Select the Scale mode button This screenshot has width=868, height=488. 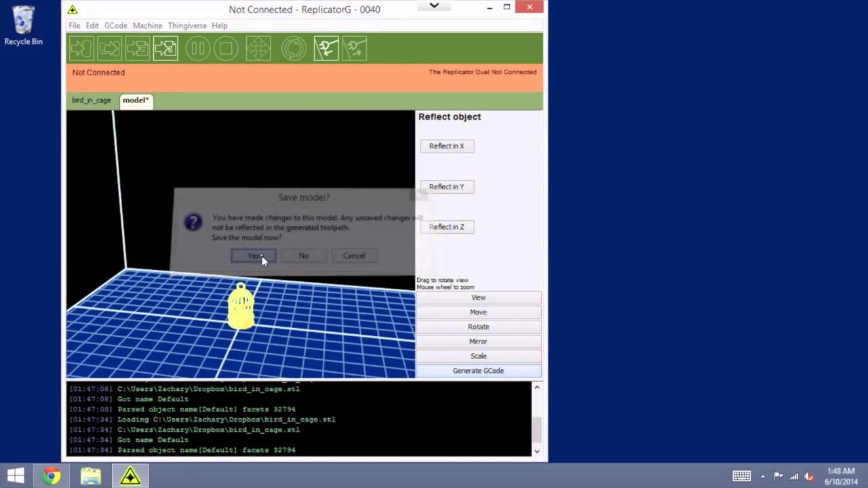[479, 356]
